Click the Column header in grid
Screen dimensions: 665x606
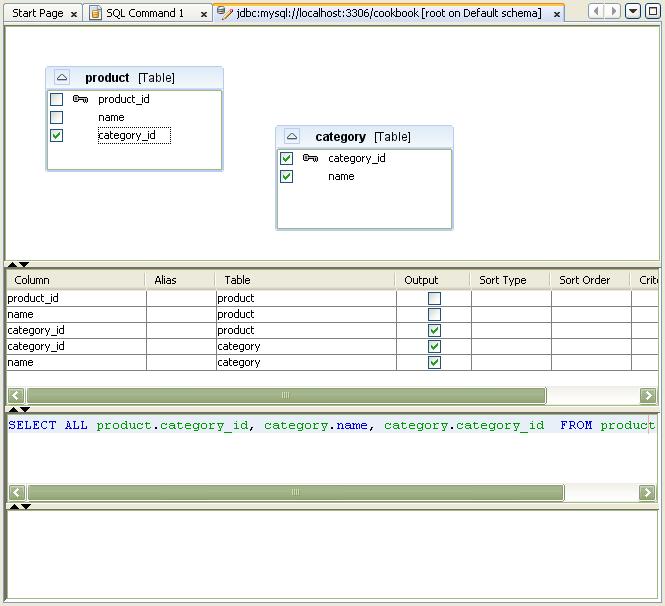click(x=76, y=280)
